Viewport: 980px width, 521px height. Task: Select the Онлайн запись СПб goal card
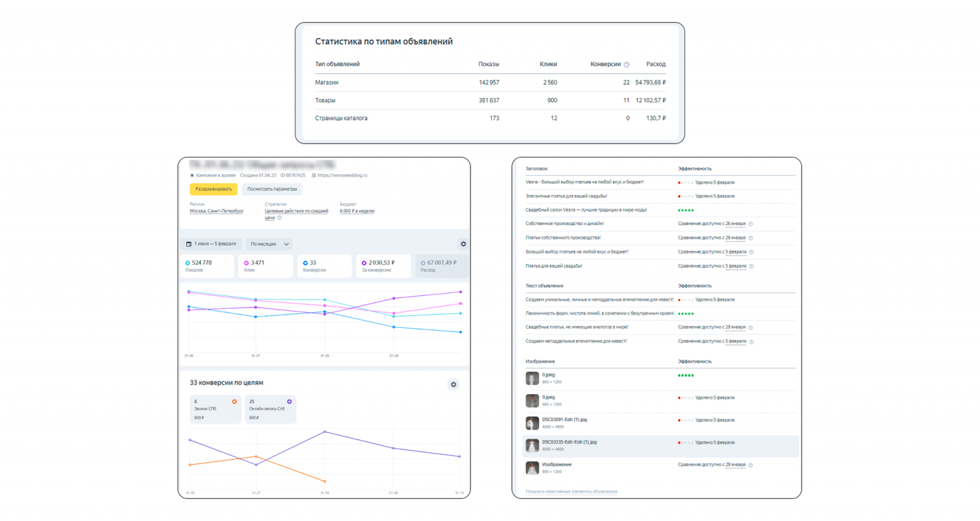click(270, 409)
